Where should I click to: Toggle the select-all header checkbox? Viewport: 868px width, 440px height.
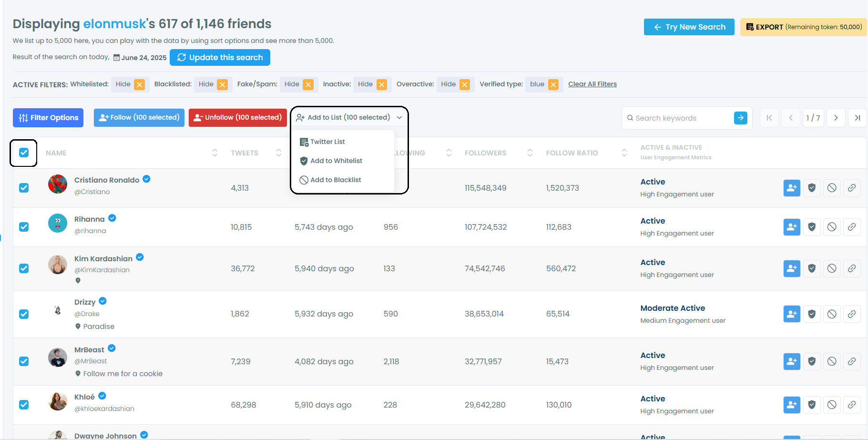point(24,153)
